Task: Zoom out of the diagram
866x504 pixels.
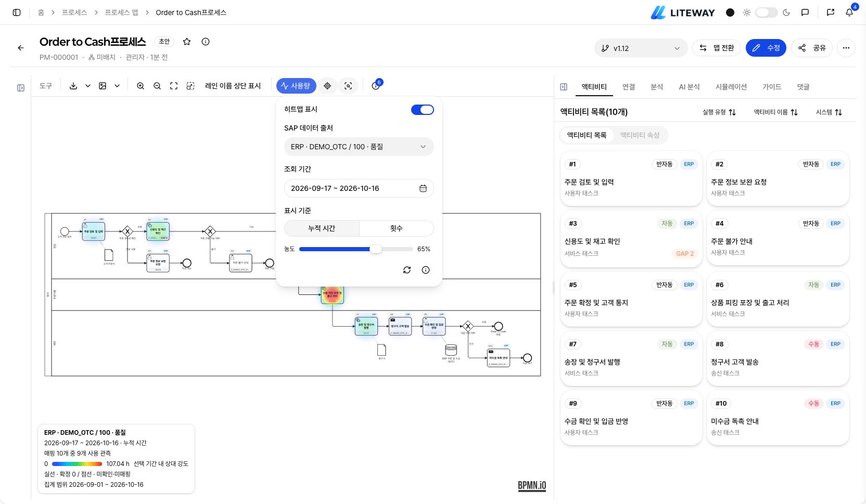Action: click(157, 86)
